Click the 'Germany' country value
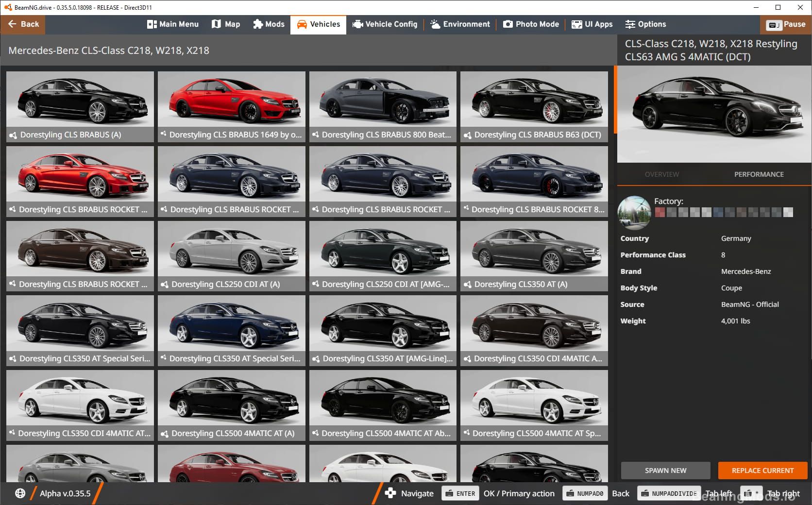Viewport: 812px width, 505px height. point(736,238)
